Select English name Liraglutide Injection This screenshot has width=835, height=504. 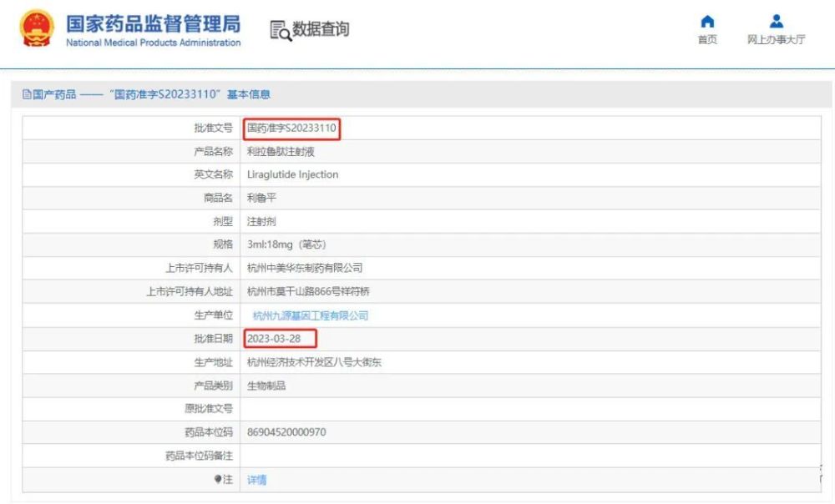click(292, 174)
